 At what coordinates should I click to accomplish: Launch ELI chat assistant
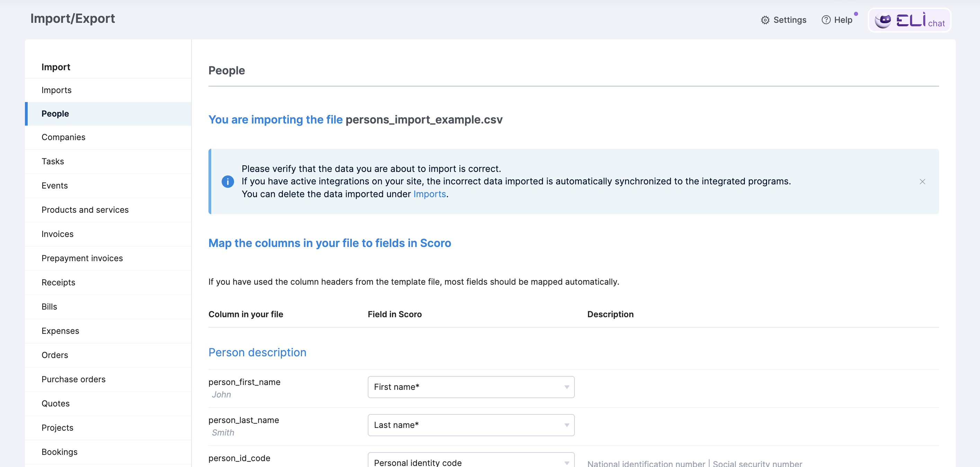[910, 20]
